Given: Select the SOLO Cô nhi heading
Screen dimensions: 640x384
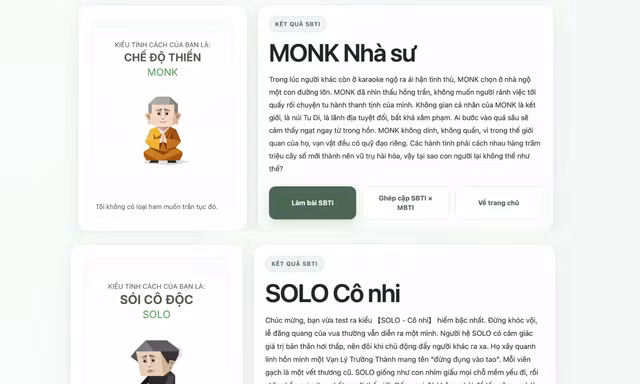Looking at the screenshot, I should coord(333,293).
